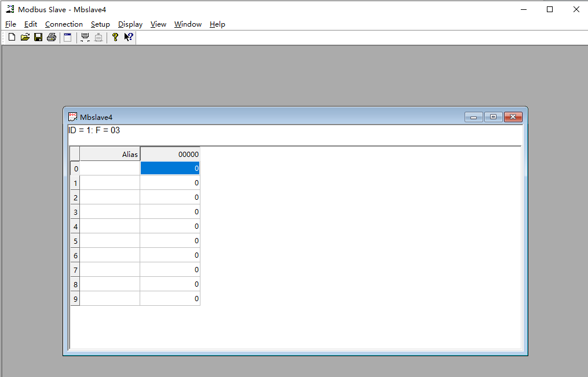This screenshot has height=377, width=588.
Task: Click row header 2
Action: [75, 197]
